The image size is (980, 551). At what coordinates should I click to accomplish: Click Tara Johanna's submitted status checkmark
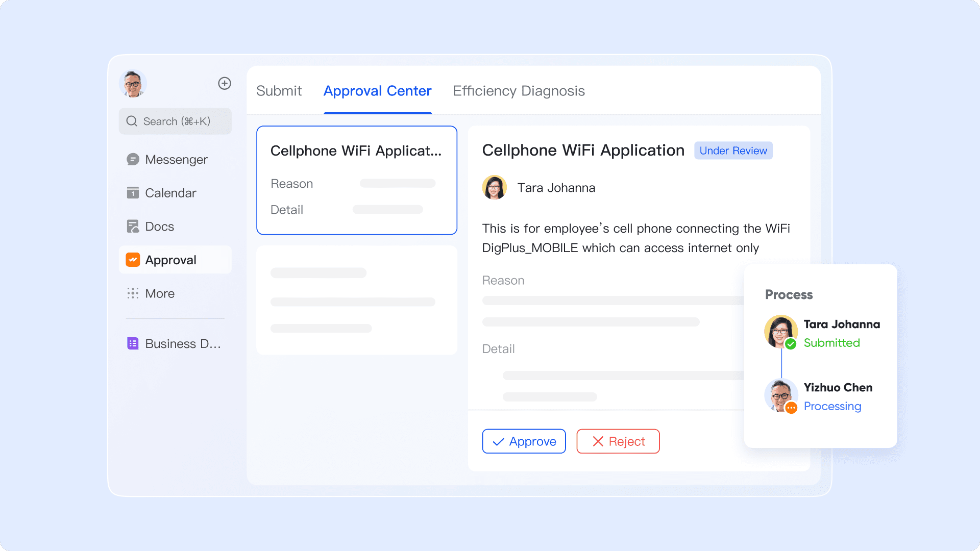click(x=790, y=344)
